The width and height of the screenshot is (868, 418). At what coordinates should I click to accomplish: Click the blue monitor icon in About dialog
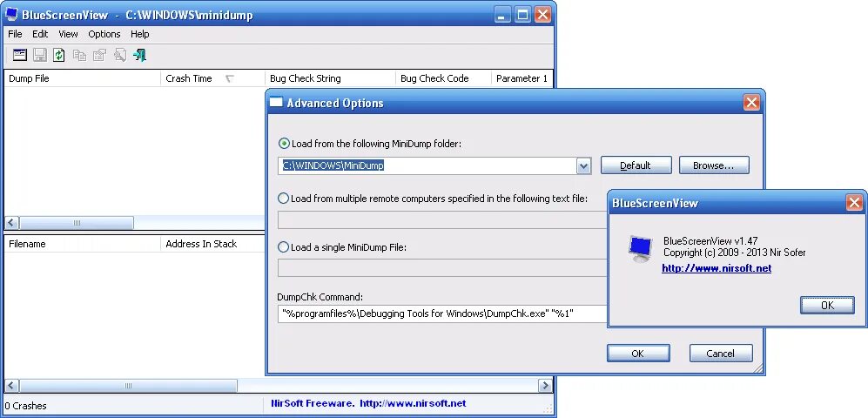640,248
